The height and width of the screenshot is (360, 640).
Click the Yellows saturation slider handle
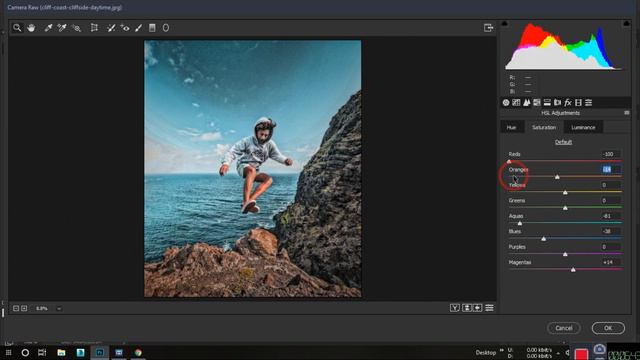point(565,192)
